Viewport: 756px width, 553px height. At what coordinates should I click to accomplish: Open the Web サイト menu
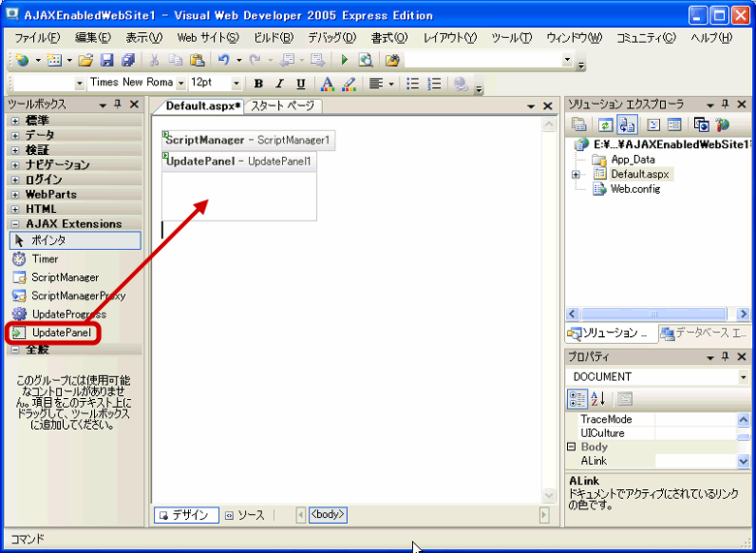pyautogui.click(x=208, y=38)
